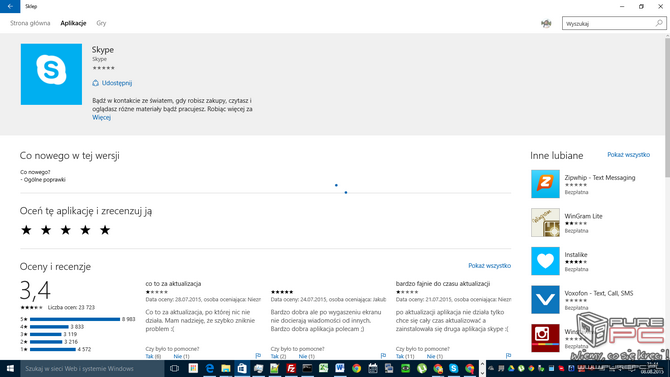Click the large Skype app logo
This screenshot has width=670, height=377.
51,74
